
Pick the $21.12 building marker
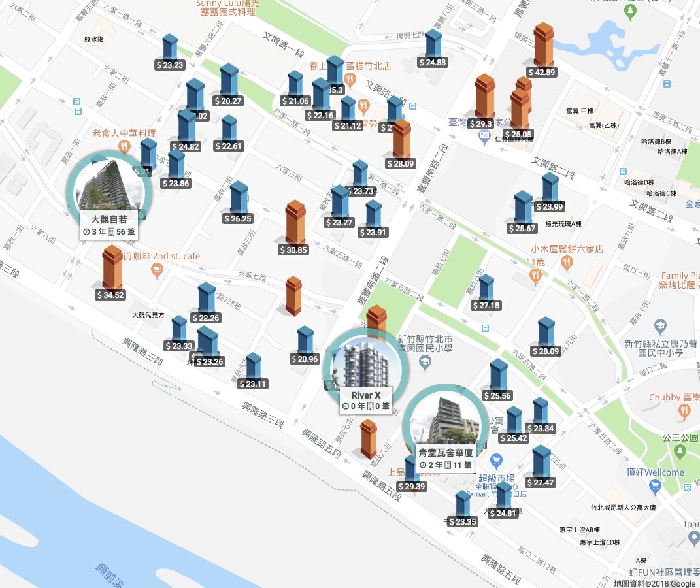click(348, 114)
